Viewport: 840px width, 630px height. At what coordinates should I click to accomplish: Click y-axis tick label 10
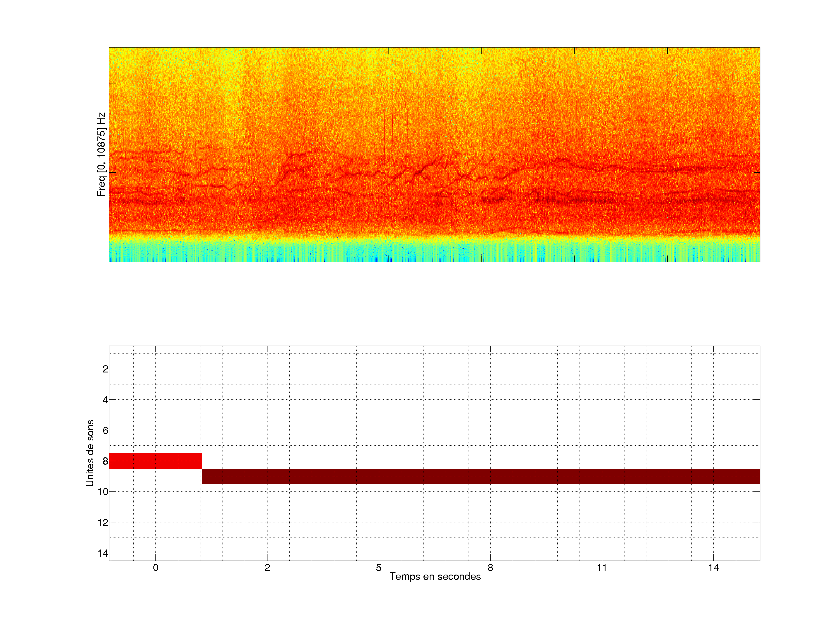[x=103, y=492]
